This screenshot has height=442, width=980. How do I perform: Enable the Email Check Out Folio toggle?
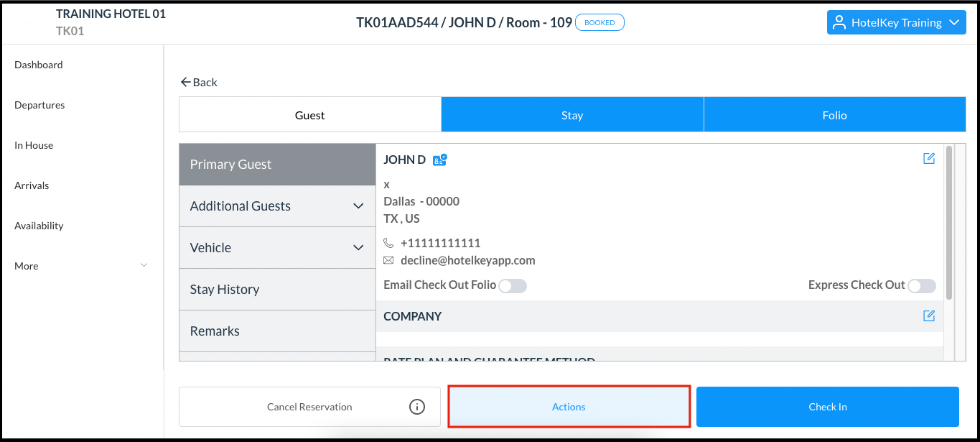513,285
